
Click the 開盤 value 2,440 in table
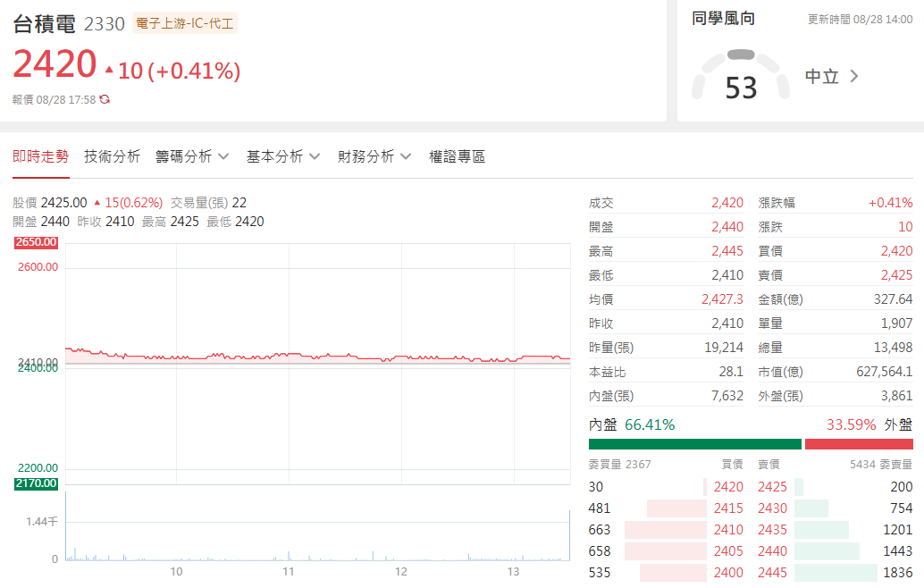pos(727,227)
